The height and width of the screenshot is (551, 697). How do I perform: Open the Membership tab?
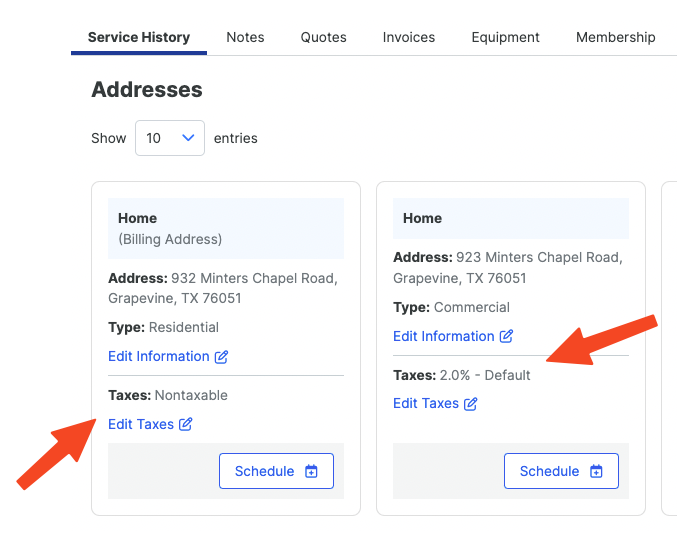click(616, 37)
